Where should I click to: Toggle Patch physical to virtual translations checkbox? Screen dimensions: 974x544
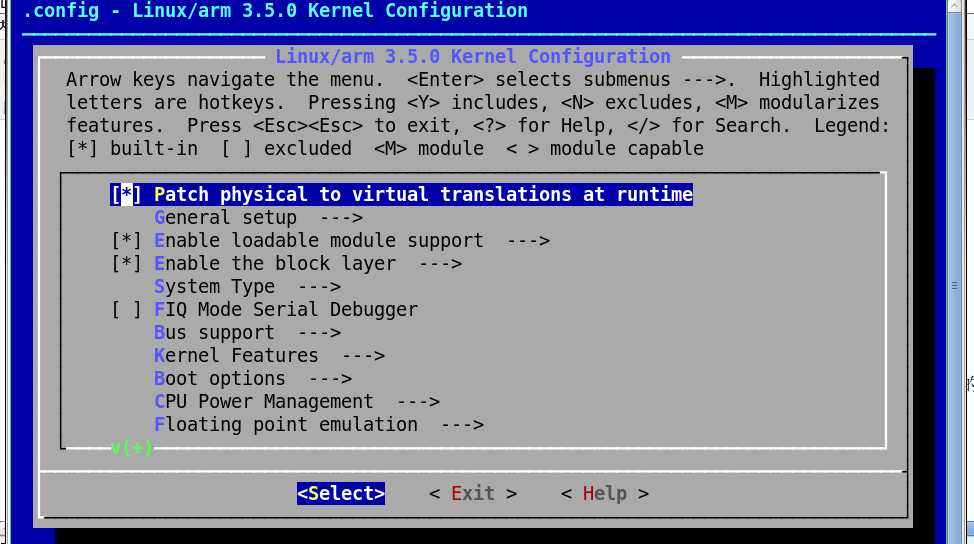coord(126,194)
